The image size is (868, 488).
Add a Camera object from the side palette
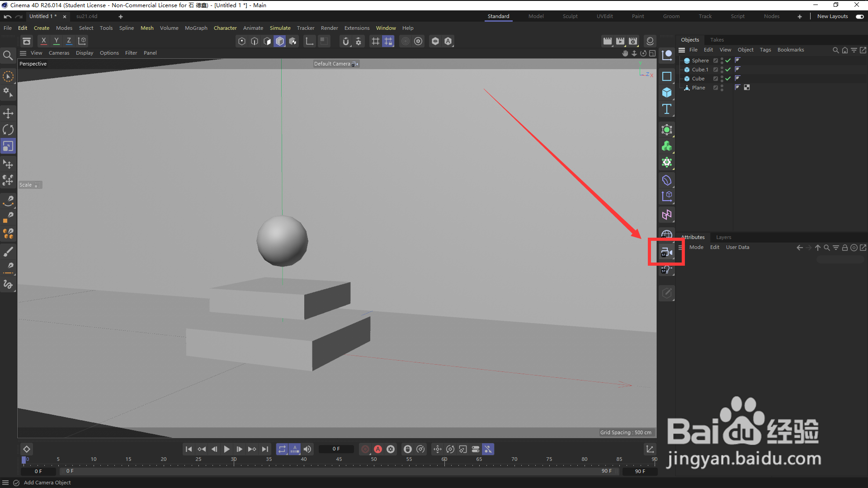(666, 252)
